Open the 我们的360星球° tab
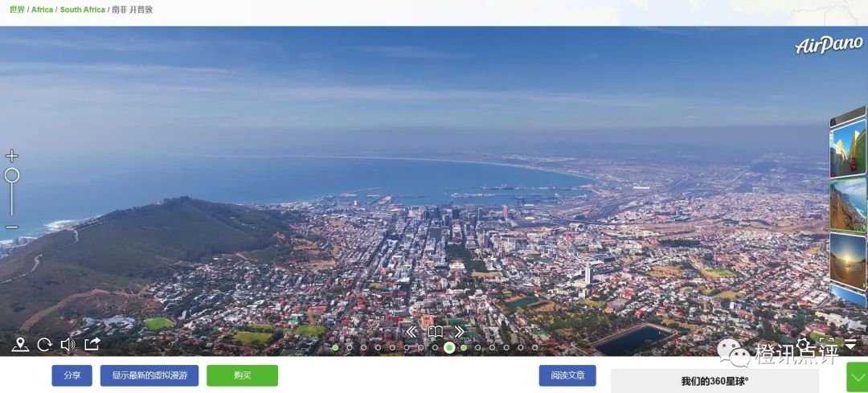 [x=714, y=381]
